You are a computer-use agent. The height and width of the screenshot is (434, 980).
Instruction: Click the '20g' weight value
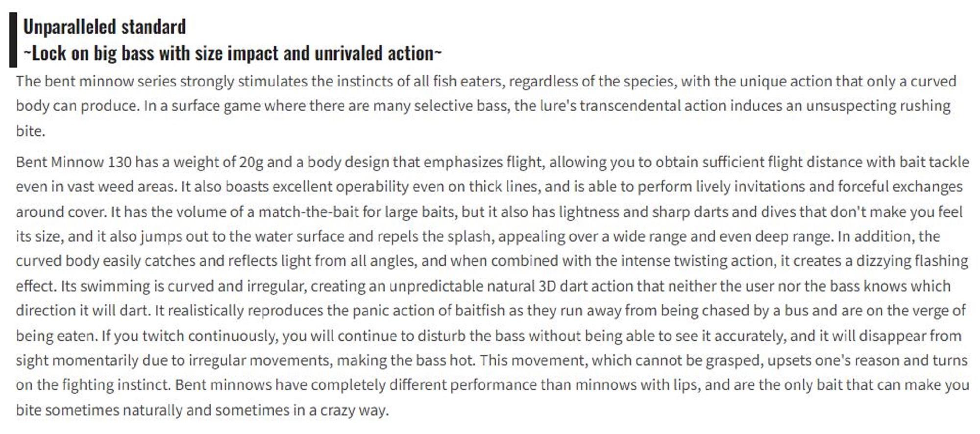coord(251,162)
